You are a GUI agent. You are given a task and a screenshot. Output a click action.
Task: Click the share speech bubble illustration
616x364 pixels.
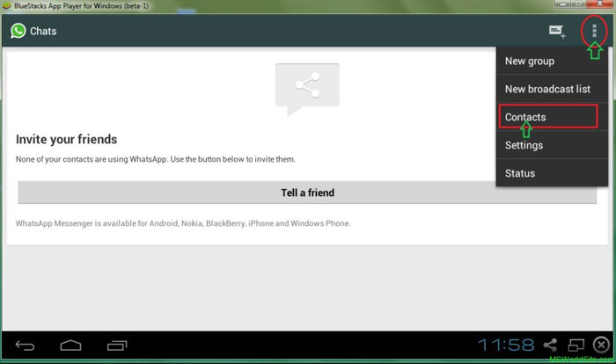coord(307,90)
